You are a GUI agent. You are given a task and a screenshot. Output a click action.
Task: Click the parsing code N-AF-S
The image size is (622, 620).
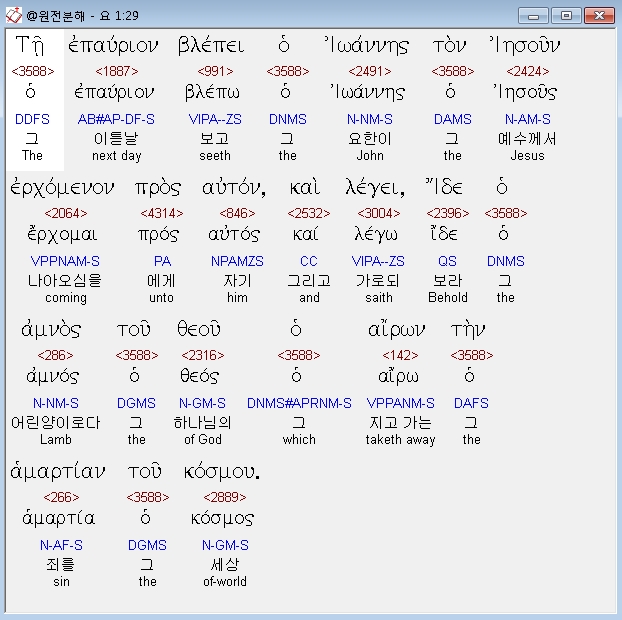61,545
